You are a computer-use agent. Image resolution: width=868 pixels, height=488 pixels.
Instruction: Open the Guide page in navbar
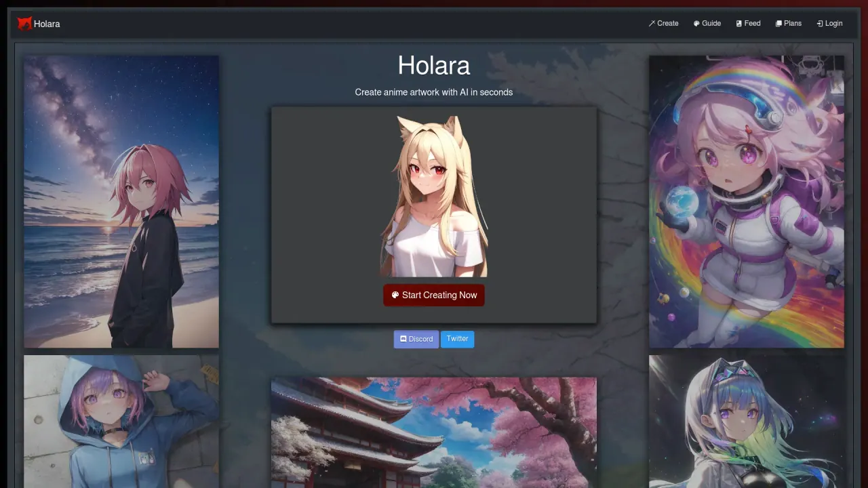point(707,23)
